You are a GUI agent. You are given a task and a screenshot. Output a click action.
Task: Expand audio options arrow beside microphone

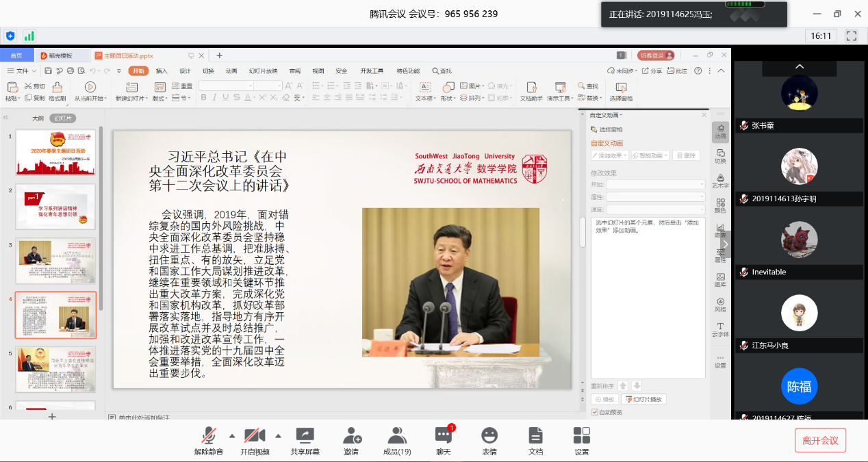coord(231,435)
